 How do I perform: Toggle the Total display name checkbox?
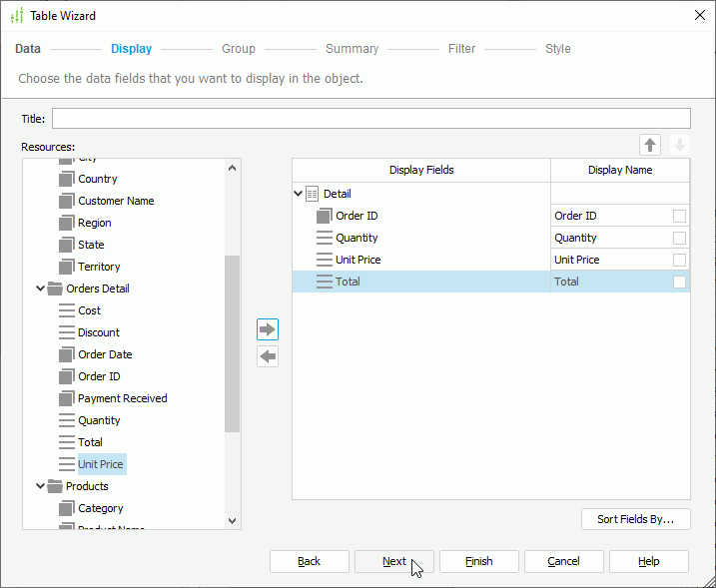pyautogui.click(x=679, y=282)
